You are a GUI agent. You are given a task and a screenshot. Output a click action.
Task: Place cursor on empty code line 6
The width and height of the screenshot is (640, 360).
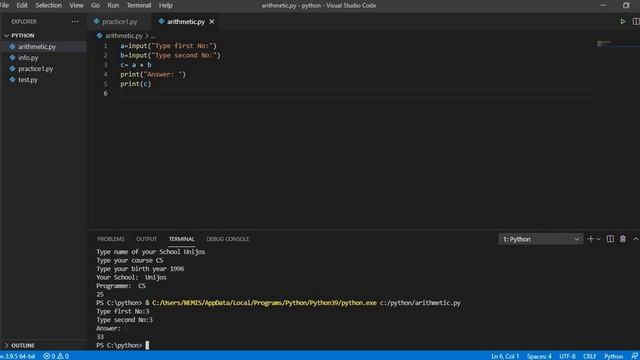[x=355, y=93]
